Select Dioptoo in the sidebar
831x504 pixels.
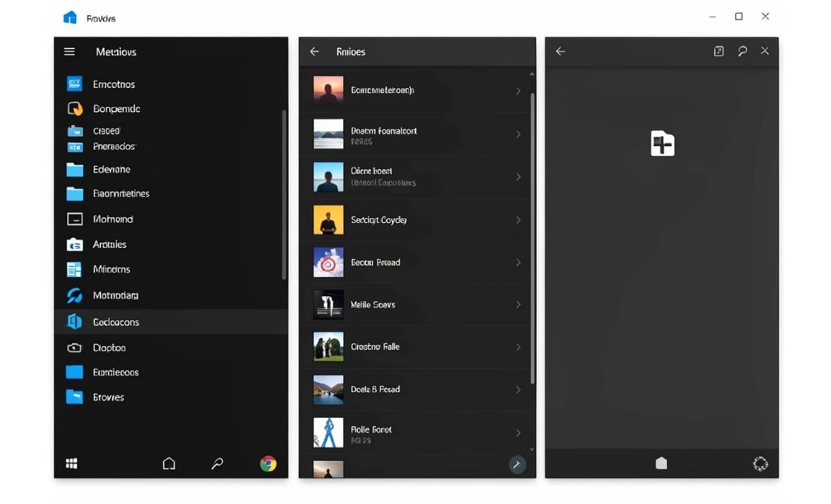(109, 348)
